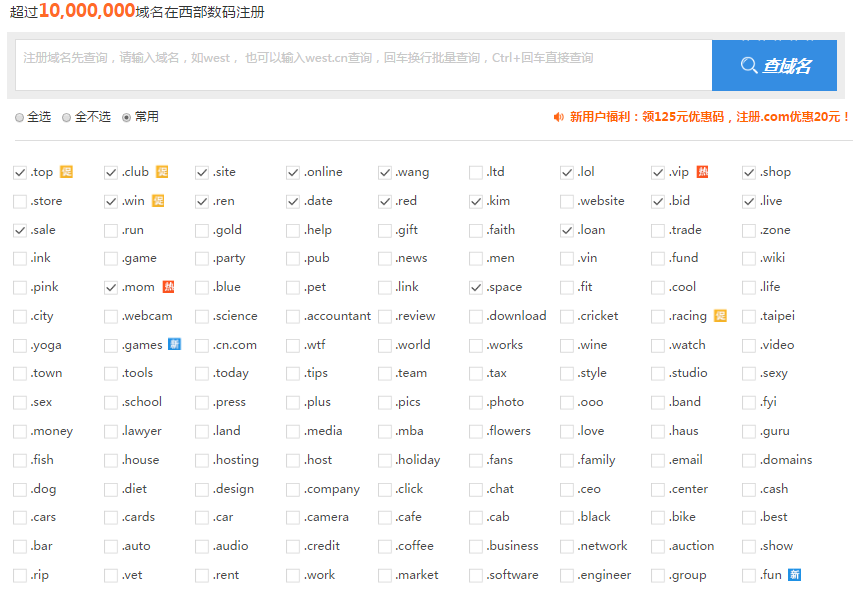Image resolution: width=855 pixels, height=598 pixels.
Task: Focus the domain name query input field
Action: click(x=364, y=65)
